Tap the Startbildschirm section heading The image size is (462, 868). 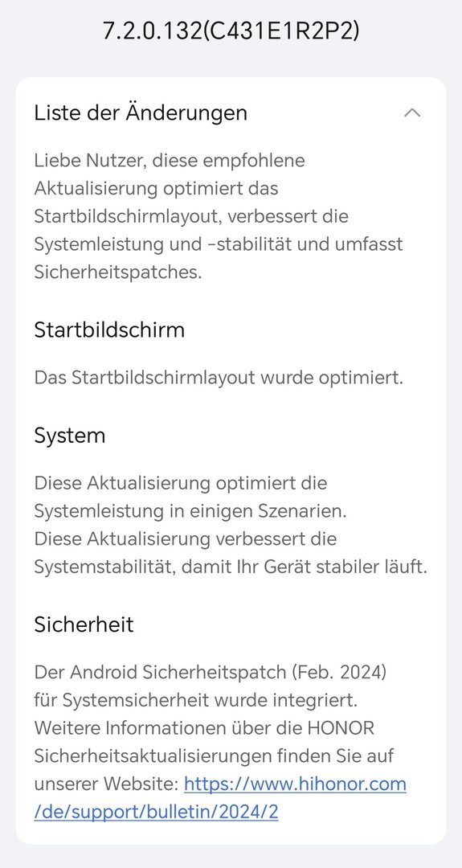(109, 330)
